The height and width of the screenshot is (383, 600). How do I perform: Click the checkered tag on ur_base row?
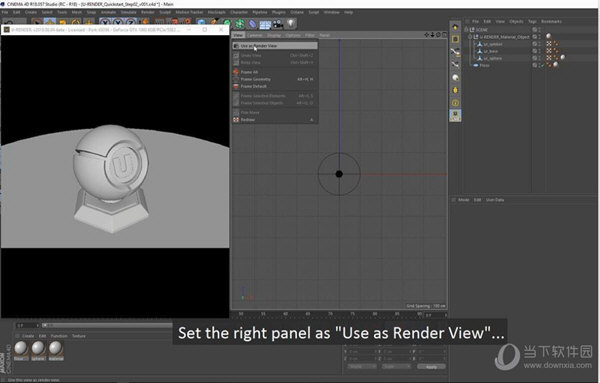[x=549, y=51]
